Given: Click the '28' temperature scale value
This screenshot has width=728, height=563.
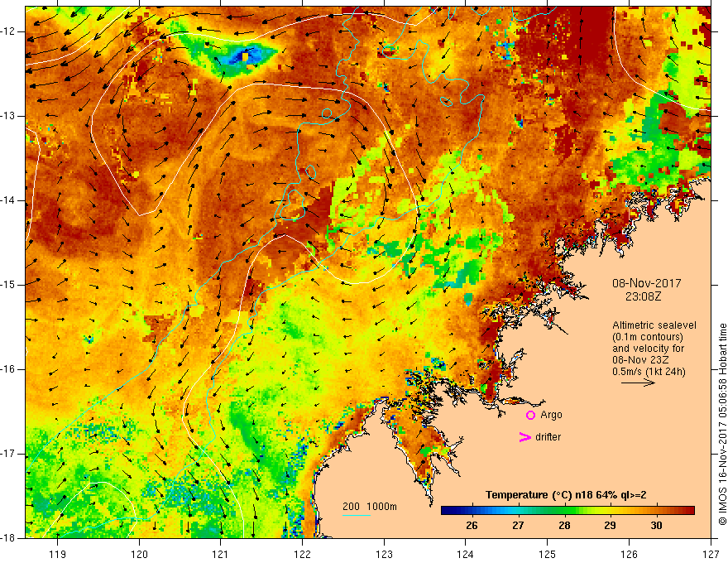Looking at the screenshot, I should (x=564, y=526).
